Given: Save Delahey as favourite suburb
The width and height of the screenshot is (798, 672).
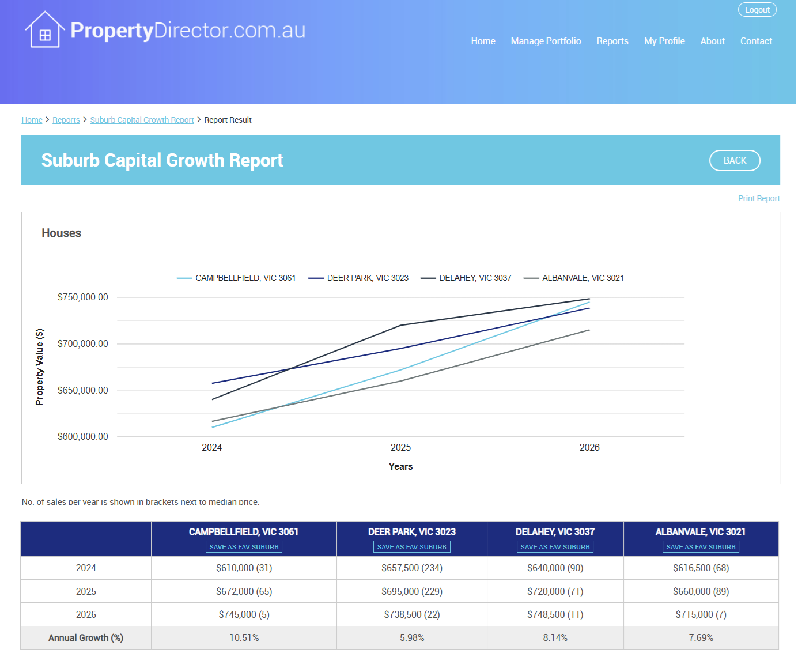Looking at the screenshot, I should [x=555, y=547].
